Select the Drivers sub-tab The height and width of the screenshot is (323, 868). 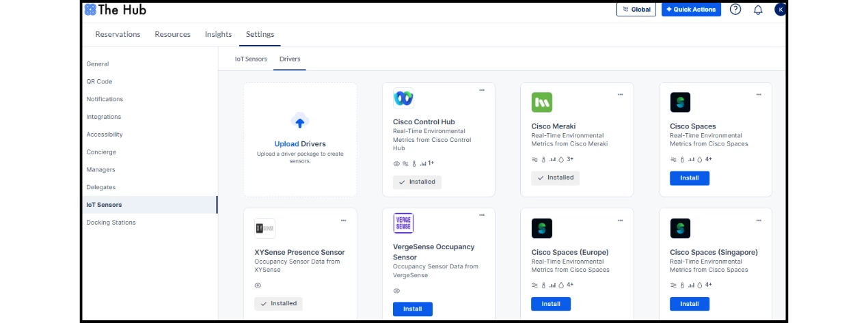pyautogui.click(x=290, y=59)
